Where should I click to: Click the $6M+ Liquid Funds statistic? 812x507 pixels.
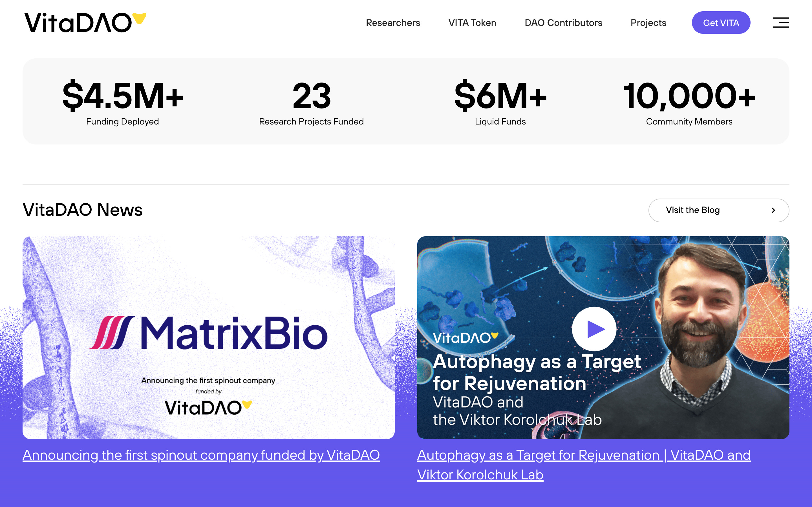[x=500, y=102]
